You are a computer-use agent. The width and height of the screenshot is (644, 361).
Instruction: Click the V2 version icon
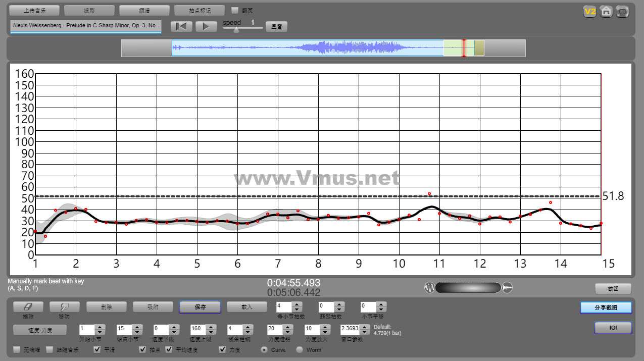pyautogui.click(x=589, y=12)
